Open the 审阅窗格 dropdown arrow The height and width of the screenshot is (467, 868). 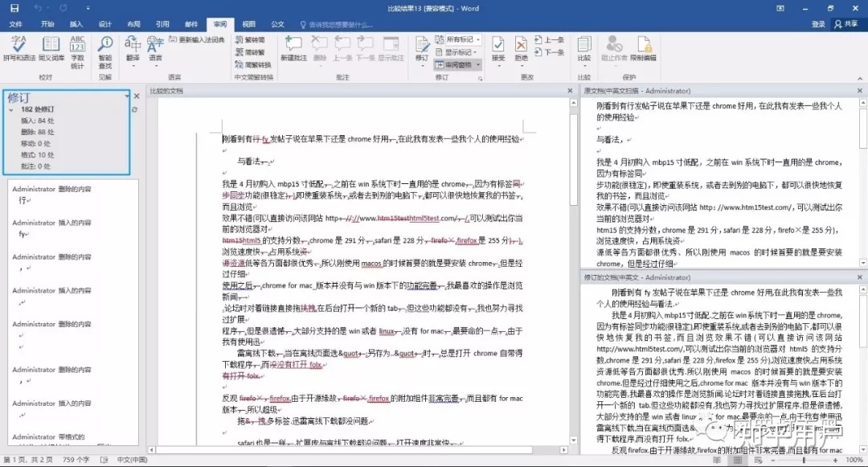tap(478, 65)
